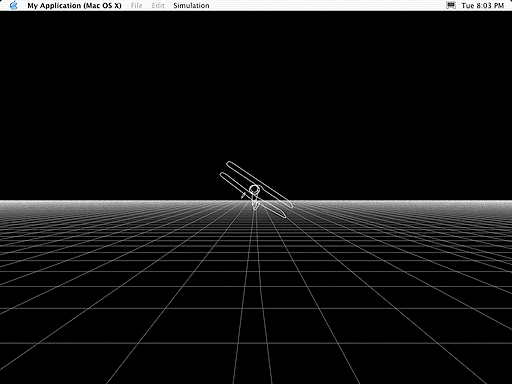Click the dimmed Edit menu

[x=158, y=6]
